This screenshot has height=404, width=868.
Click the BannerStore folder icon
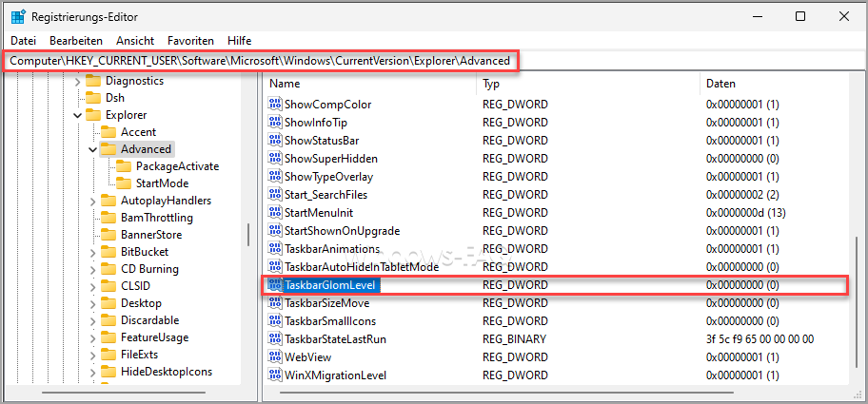(x=108, y=235)
